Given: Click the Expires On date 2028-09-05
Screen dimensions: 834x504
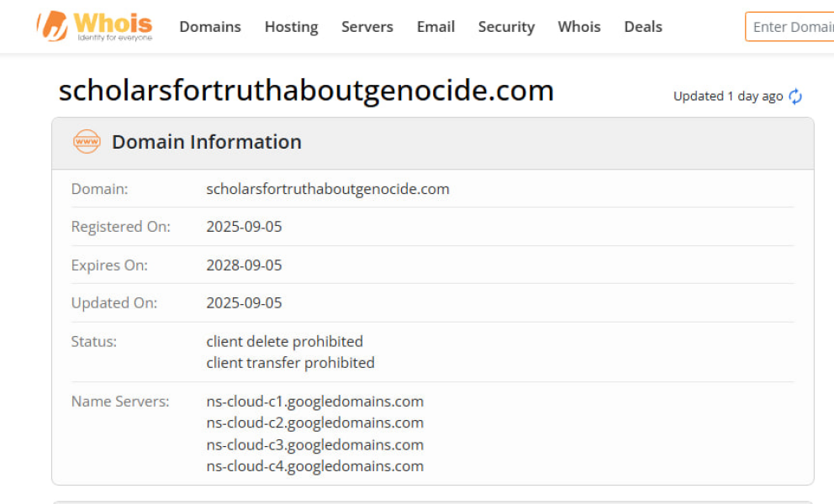Looking at the screenshot, I should tap(244, 265).
